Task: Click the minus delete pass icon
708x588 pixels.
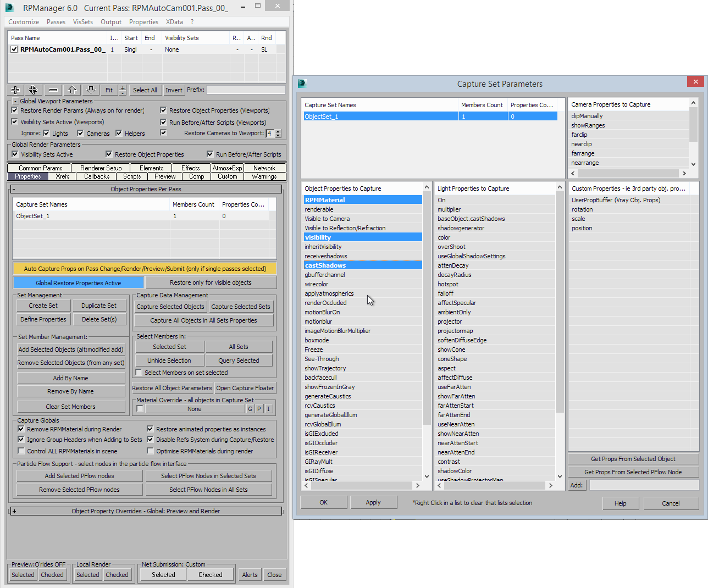Action: [53, 90]
